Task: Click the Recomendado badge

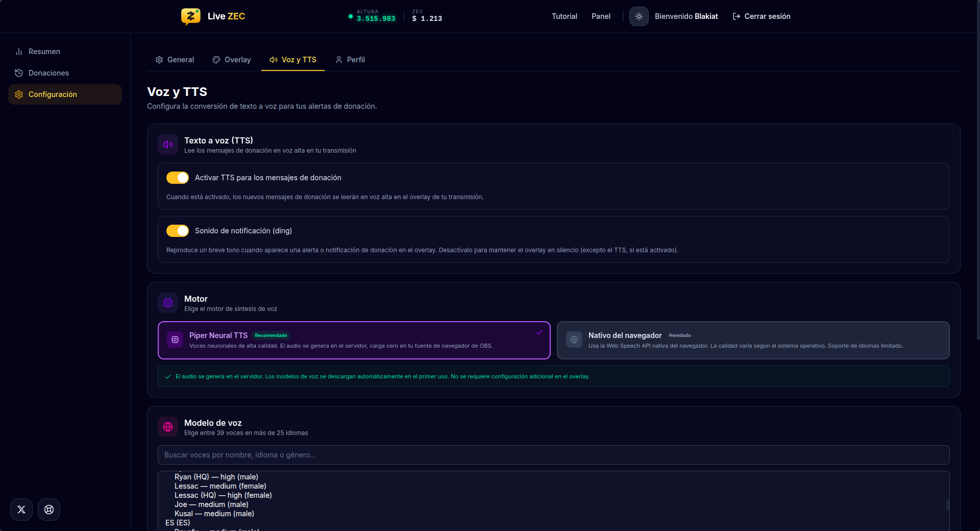Action: [x=271, y=335]
